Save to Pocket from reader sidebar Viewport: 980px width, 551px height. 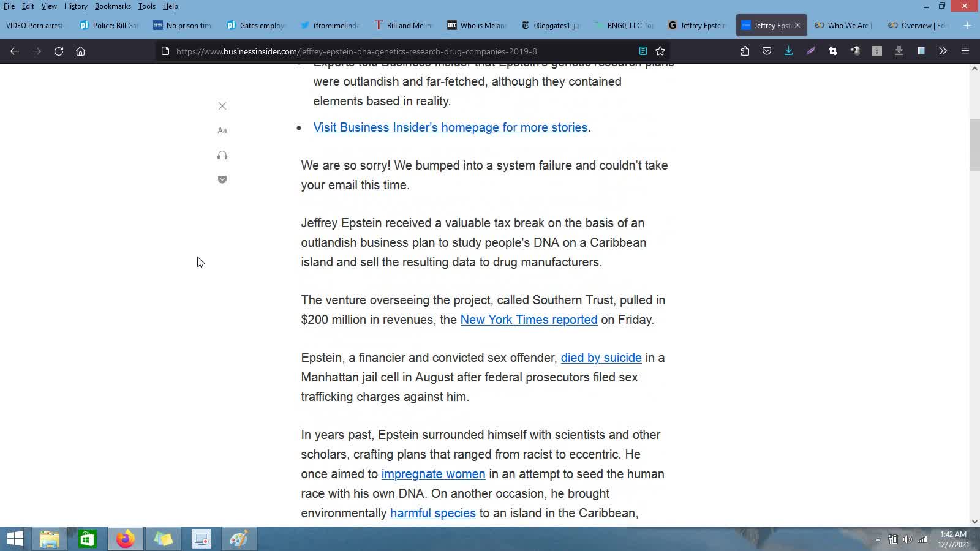click(222, 179)
